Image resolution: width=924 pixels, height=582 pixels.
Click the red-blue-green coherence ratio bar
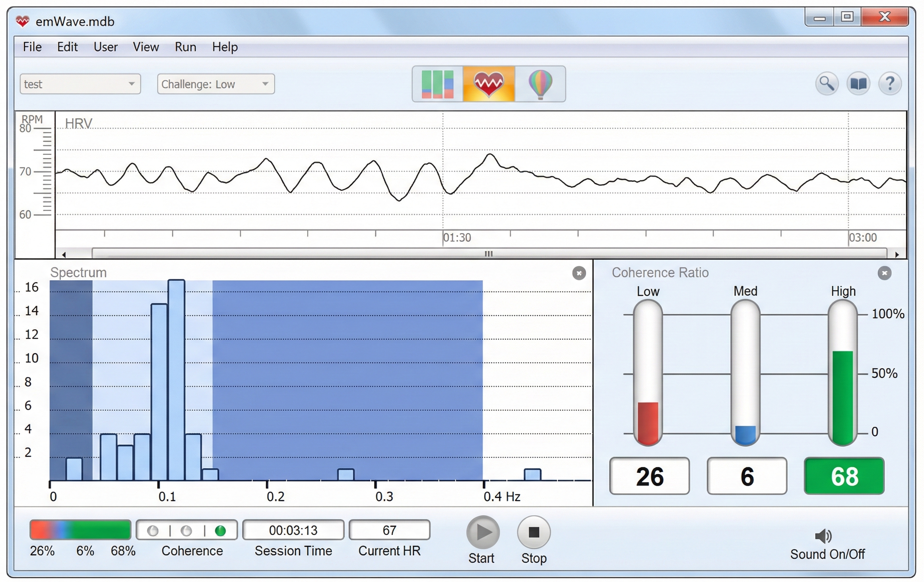pyautogui.click(x=80, y=530)
